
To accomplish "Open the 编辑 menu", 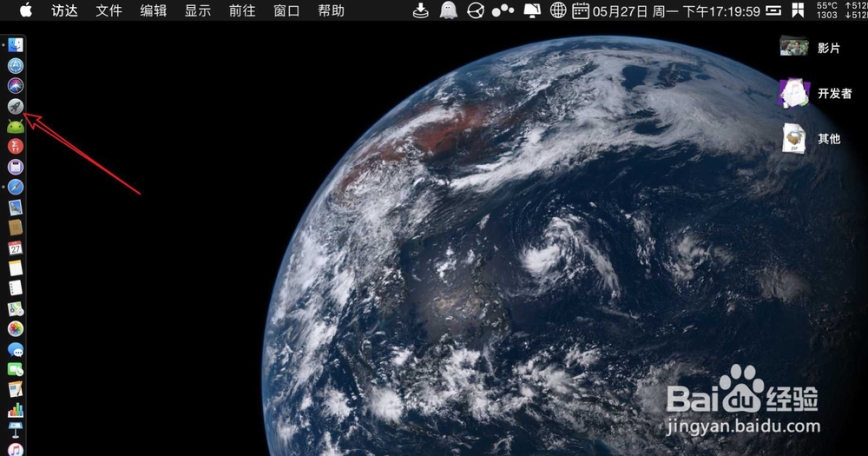I will (x=154, y=10).
